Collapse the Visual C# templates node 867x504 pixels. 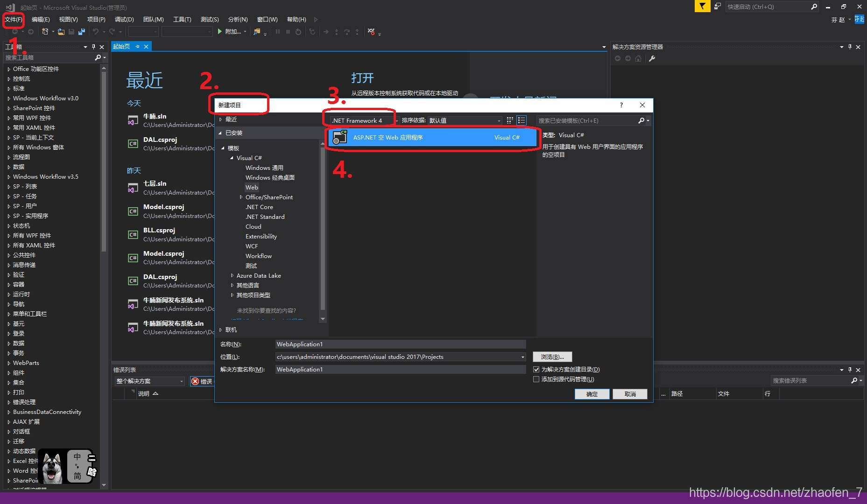232,158
